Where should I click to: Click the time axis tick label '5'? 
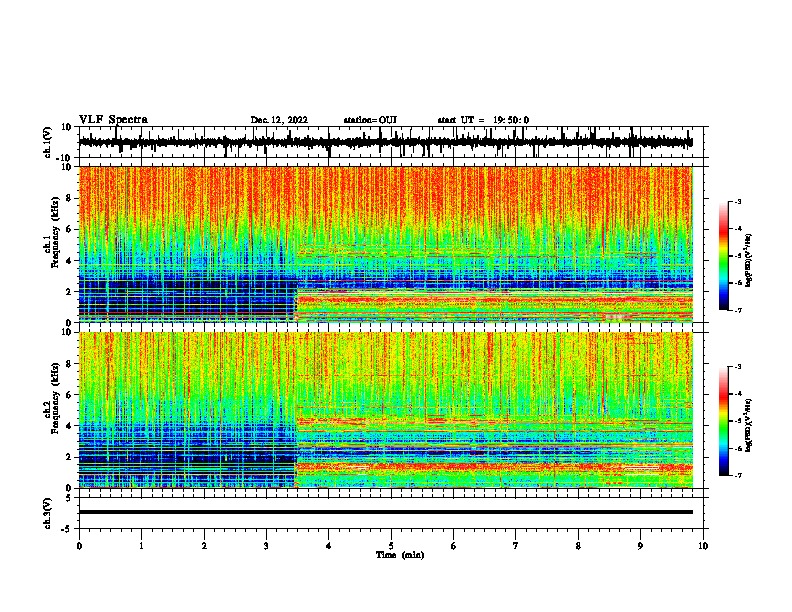(x=391, y=546)
